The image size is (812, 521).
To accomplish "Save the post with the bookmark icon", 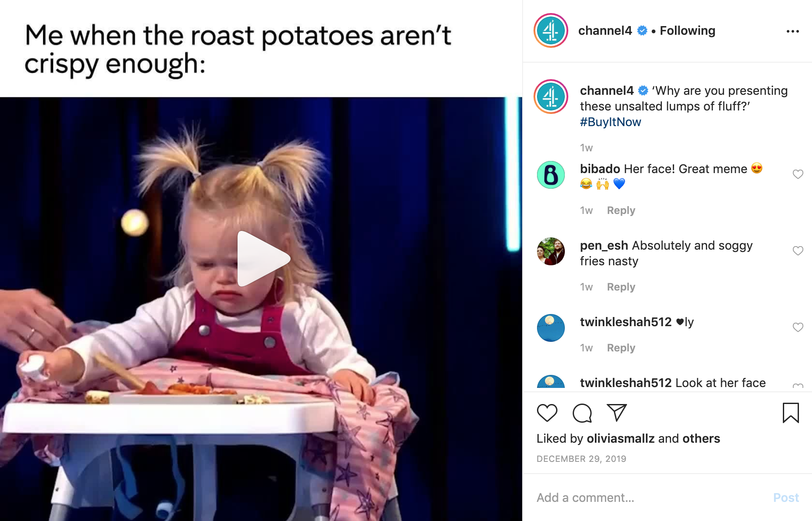I will click(x=791, y=413).
